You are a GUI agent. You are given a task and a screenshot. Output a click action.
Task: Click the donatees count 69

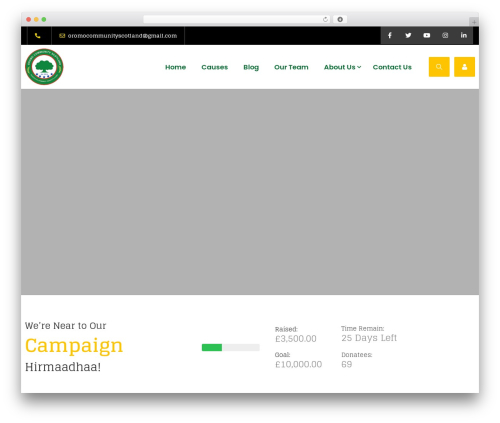(x=347, y=364)
